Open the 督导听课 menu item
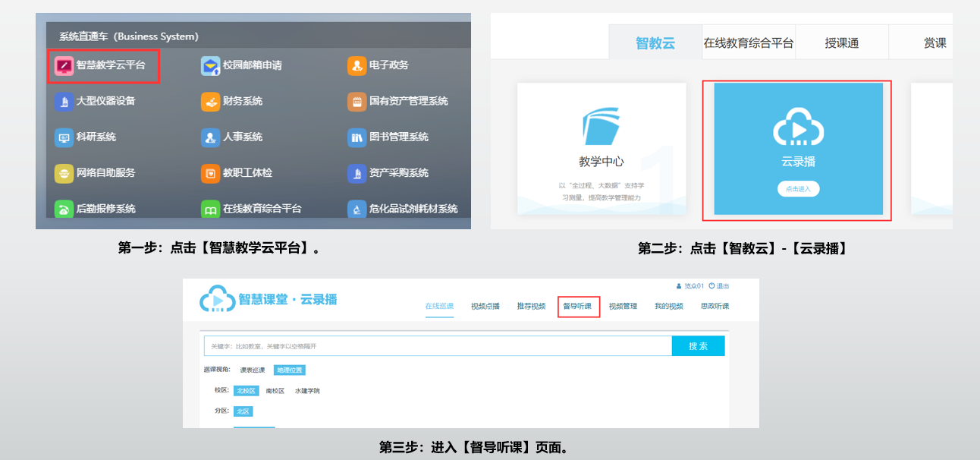 click(578, 306)
